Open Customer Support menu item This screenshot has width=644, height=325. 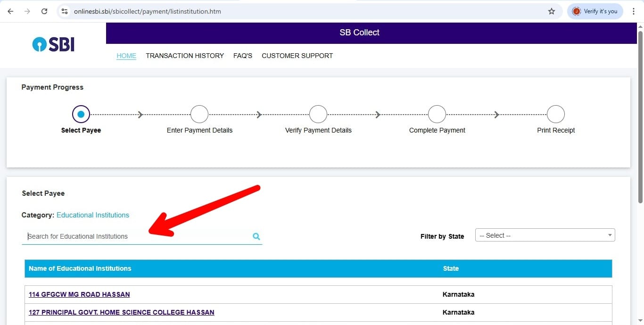[x=297, y=56]
